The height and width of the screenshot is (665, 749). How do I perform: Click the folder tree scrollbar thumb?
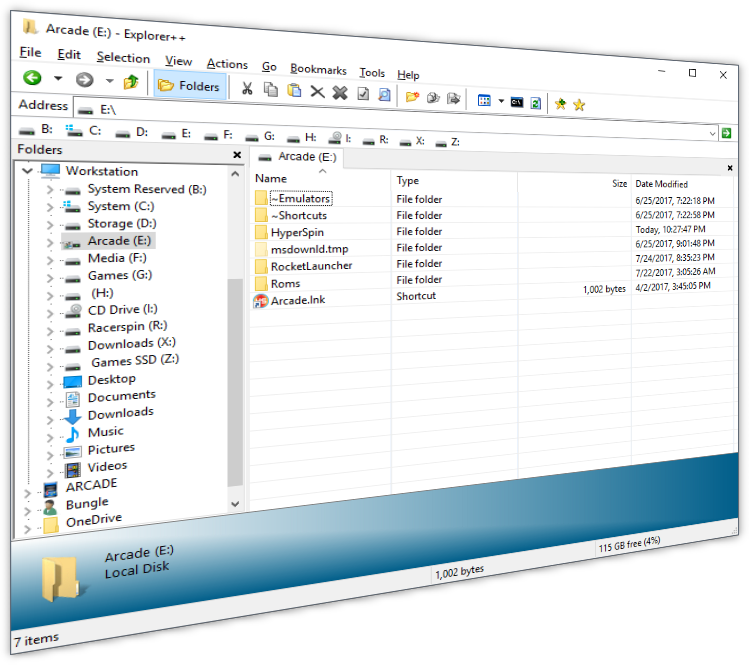click(x=235, y=382)
